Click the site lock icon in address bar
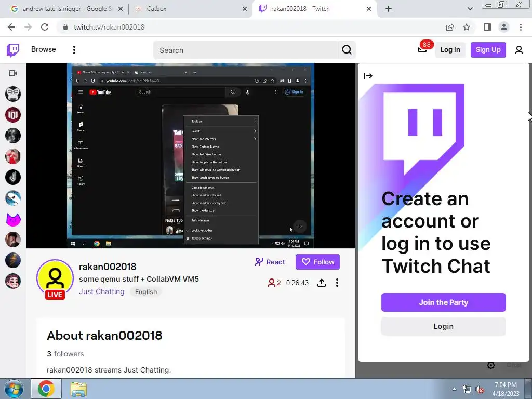Viewport: 532px width, 399px height. (x=65, y=27)
